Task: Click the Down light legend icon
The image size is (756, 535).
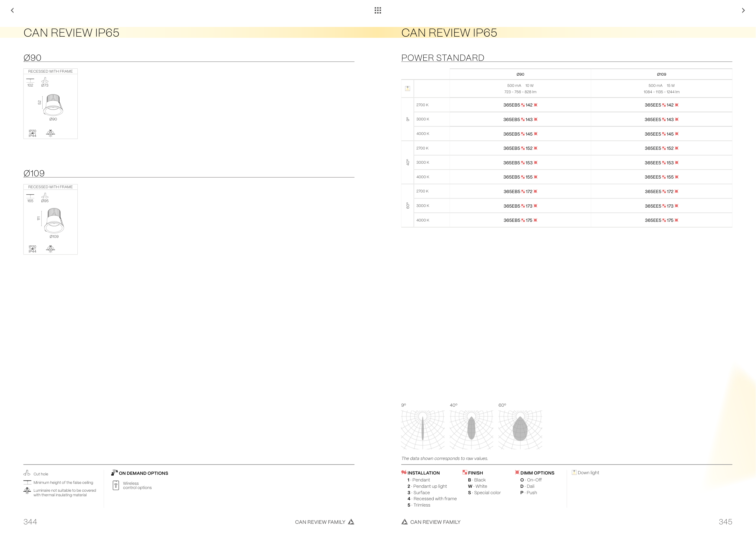Action: [x=574, y=472]
